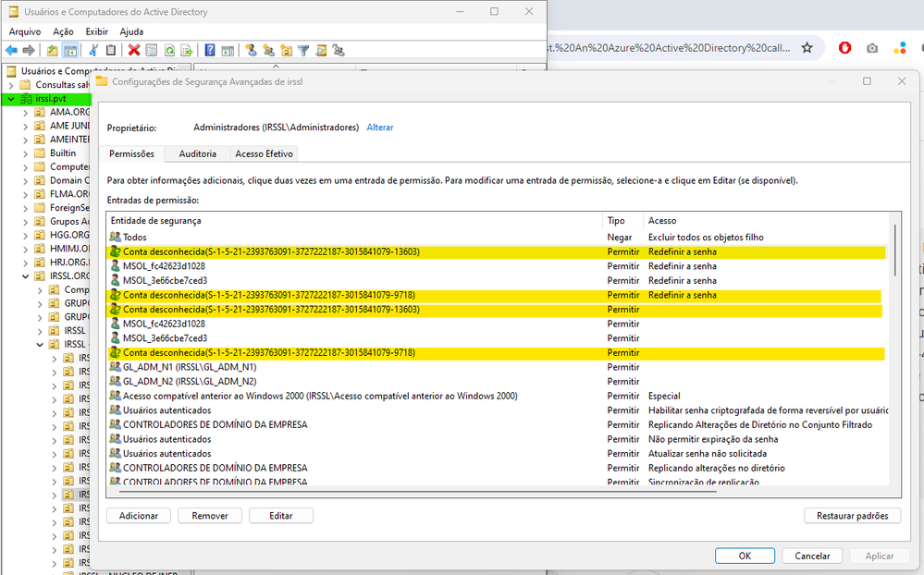
Task: Expand the HMIMJ.ORG tree node
Action: point(25,250)
